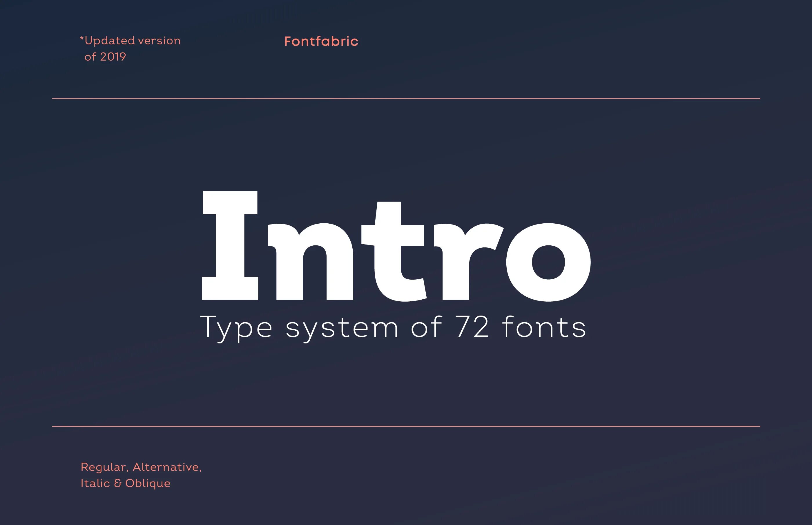Click the year 2019 text
812x525 pixels.
[x=113, y=57]
